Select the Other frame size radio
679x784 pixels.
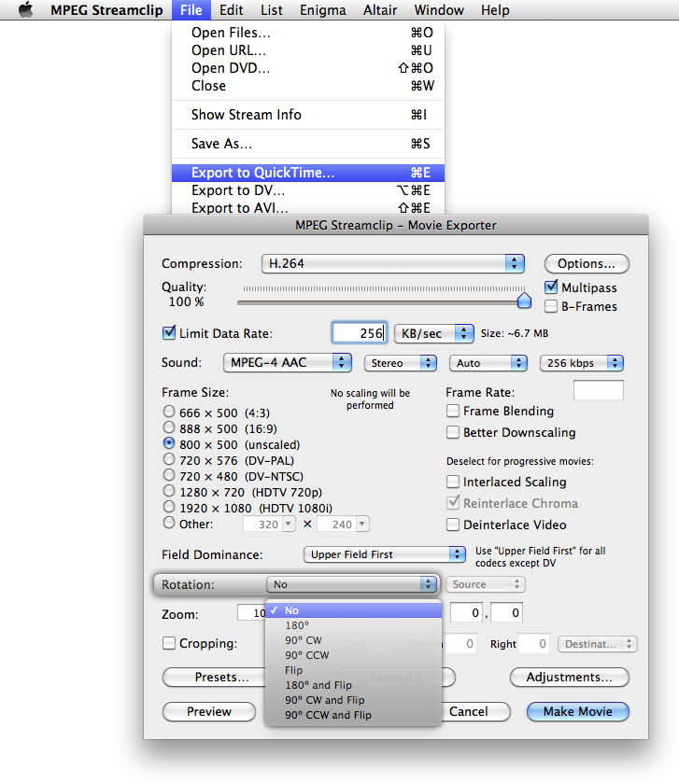169,523
